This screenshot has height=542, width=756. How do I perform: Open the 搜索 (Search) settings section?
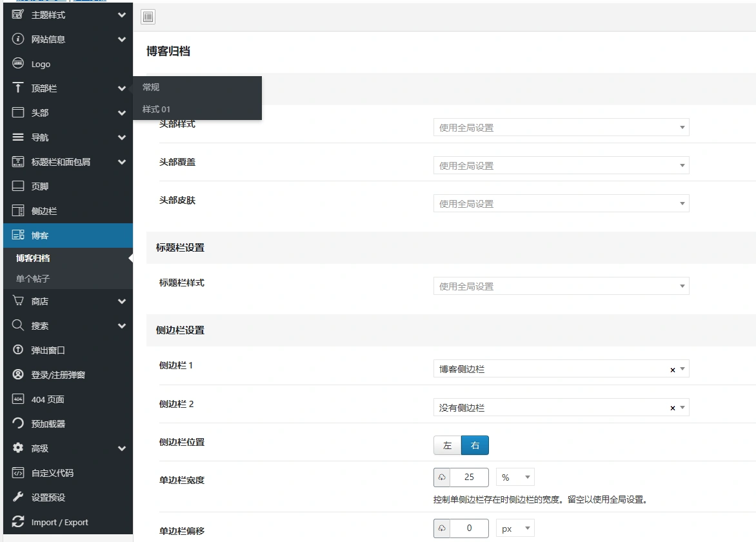[40, 325]
